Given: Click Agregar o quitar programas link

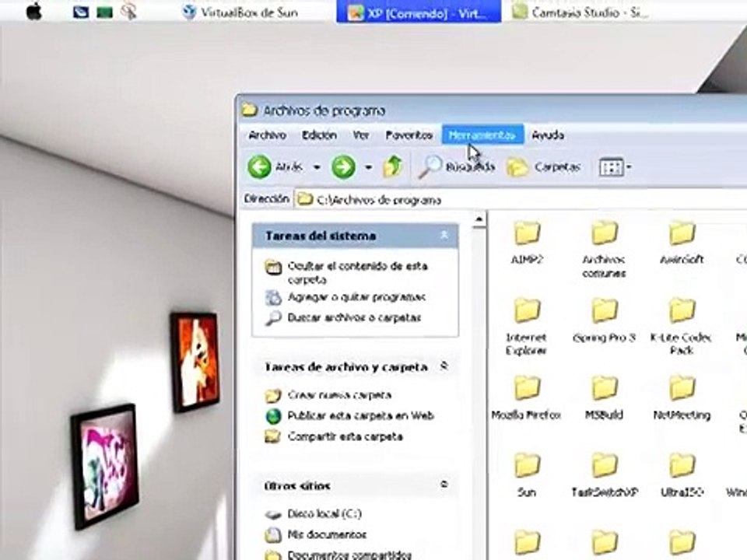Looking at the screenshot, I should [356, 297].
